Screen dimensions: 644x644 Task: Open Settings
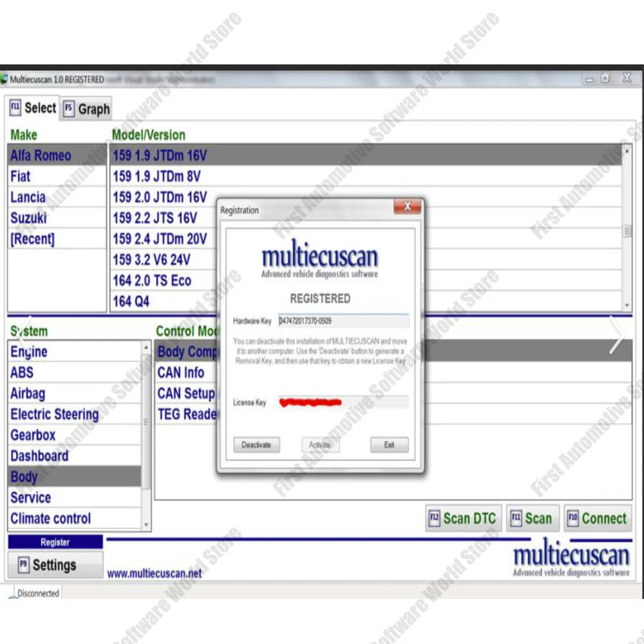55,565
